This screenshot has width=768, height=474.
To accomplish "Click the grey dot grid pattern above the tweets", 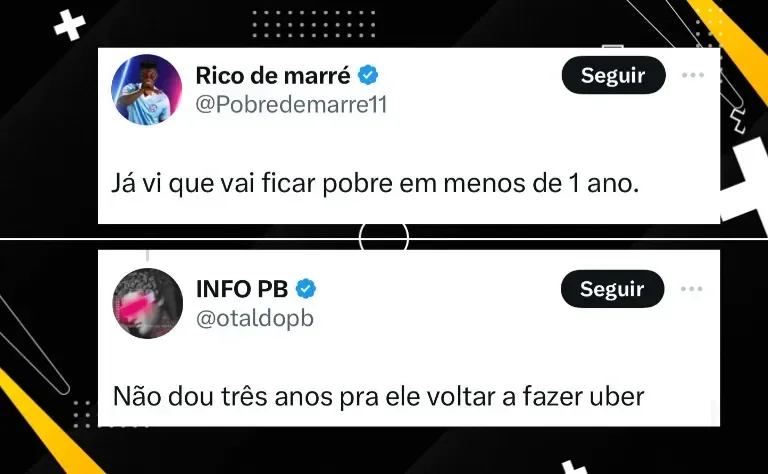I will pyautogui.click(x=314, y=24).
